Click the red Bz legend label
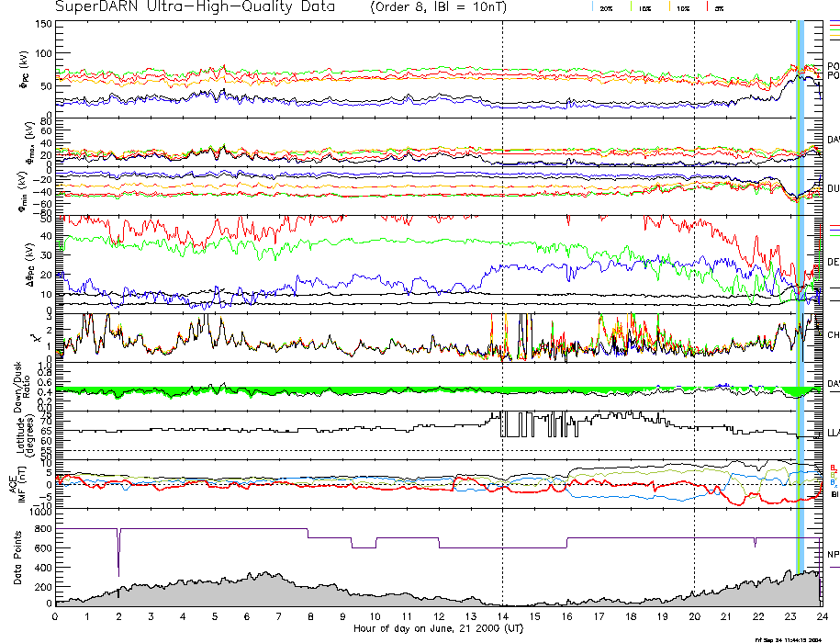840x643 pixels. coord(833,467)
